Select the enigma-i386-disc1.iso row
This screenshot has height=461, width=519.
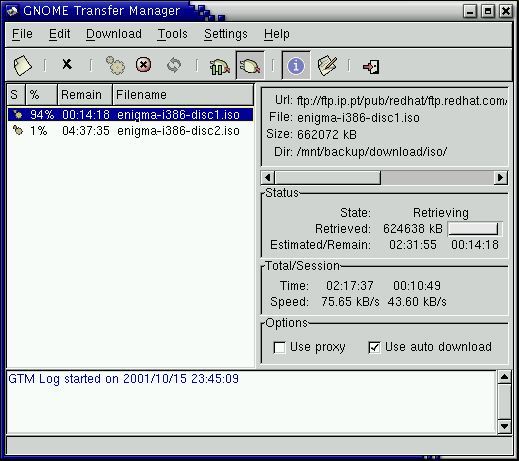click(x=130, y=115)
